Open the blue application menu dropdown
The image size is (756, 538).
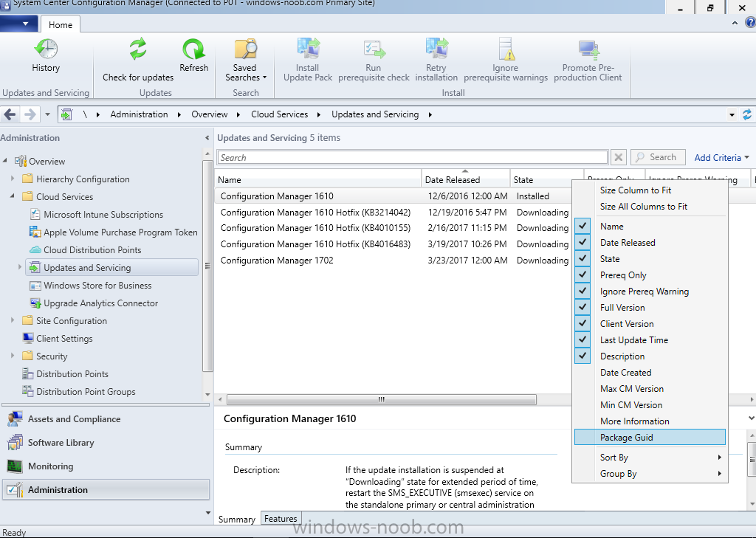[18, 23]
